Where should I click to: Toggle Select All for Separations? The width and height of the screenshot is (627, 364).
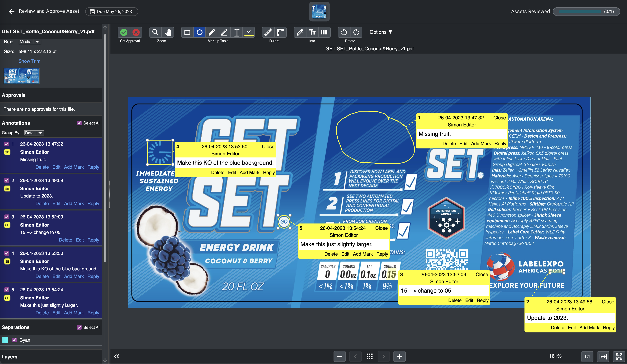click(79, 327)
